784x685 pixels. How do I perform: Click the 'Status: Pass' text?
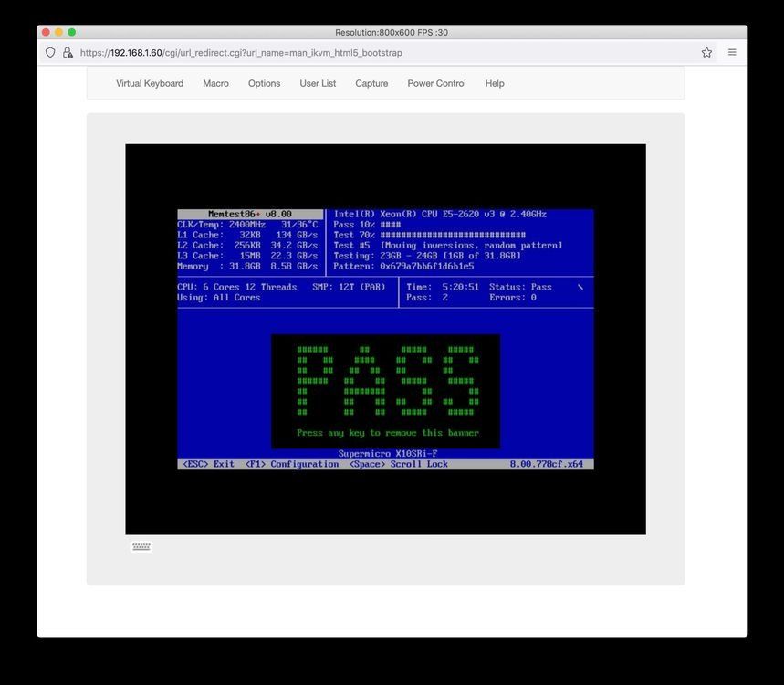(x=520, y=287)
